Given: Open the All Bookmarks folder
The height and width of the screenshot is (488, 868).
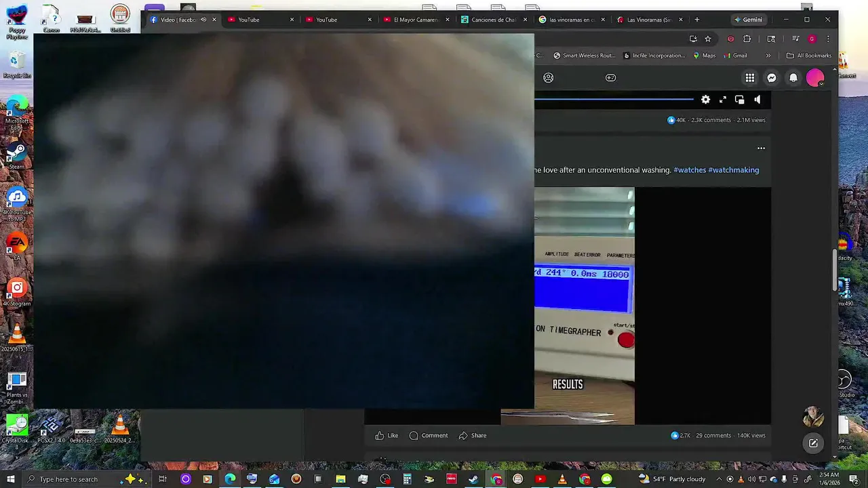Looking at the screenshot, I should 809,56.
